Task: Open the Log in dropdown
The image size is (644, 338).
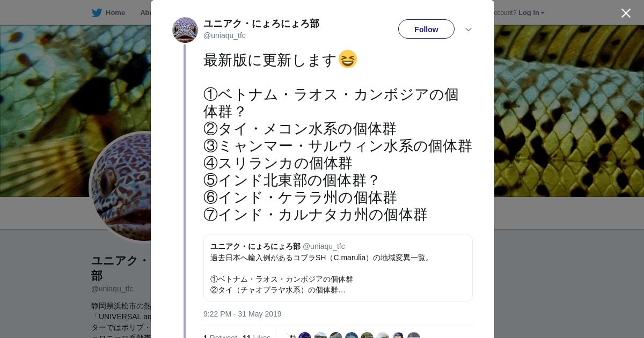Action: [531, 13]
